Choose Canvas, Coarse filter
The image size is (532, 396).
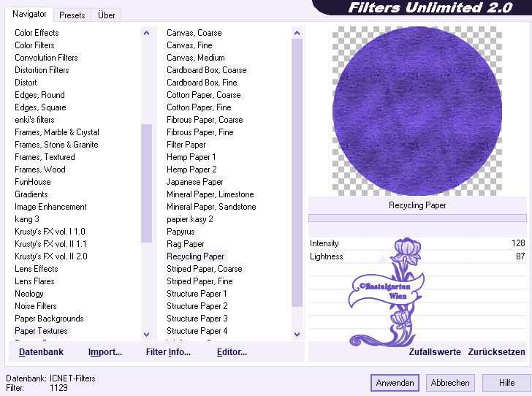(x=194, y=33)
